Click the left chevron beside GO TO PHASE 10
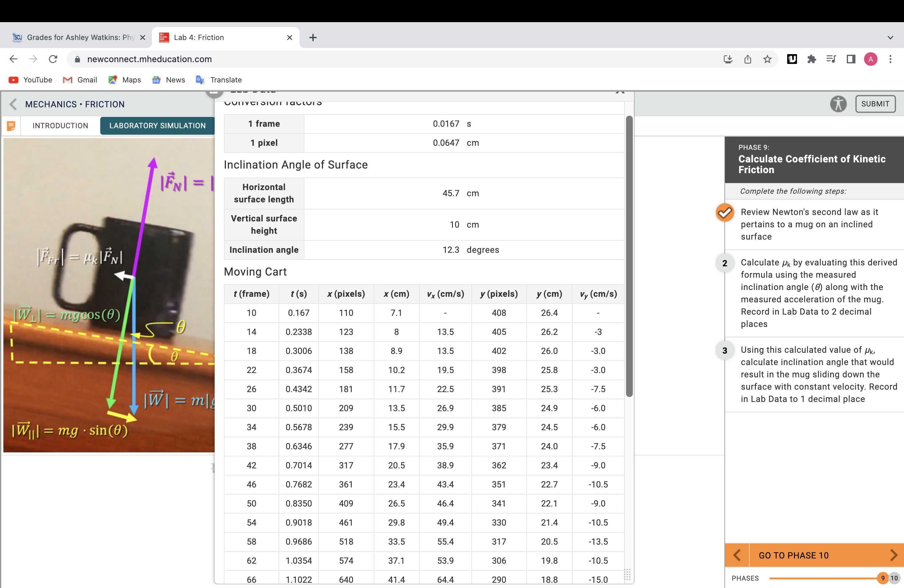The width and height of the screenshot is (904, 588). (737, 555)
